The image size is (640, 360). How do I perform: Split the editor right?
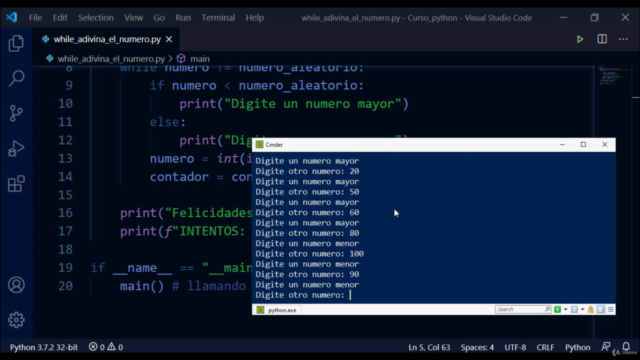click(602, 39)
